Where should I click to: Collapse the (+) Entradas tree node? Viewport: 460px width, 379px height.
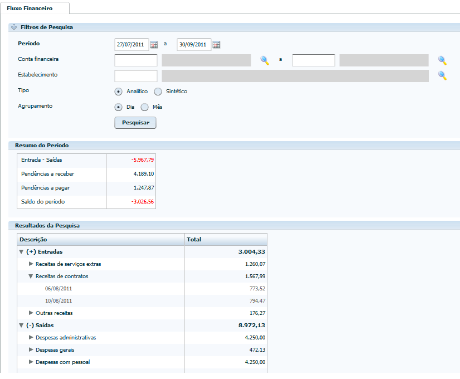pyautogui.click(x=21, y=252)
